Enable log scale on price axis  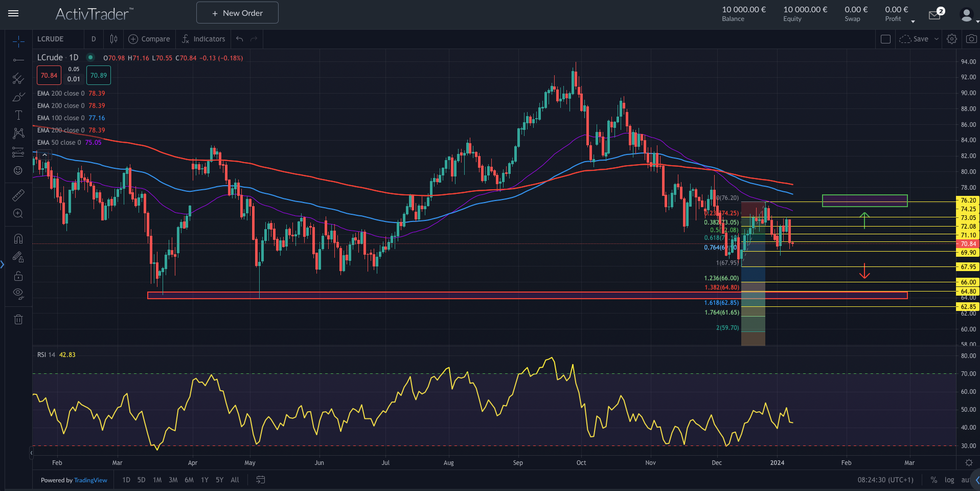click(949, 480)
